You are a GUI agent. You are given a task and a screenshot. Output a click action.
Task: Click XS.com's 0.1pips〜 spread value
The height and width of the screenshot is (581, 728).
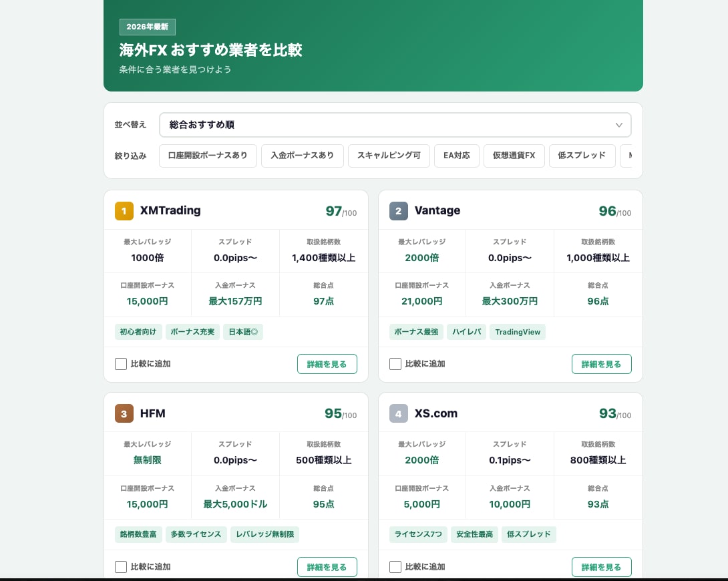click(510, 460)
